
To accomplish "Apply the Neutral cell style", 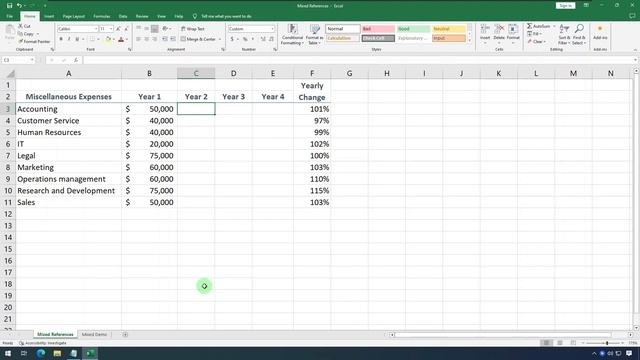I will click(449, 29).
